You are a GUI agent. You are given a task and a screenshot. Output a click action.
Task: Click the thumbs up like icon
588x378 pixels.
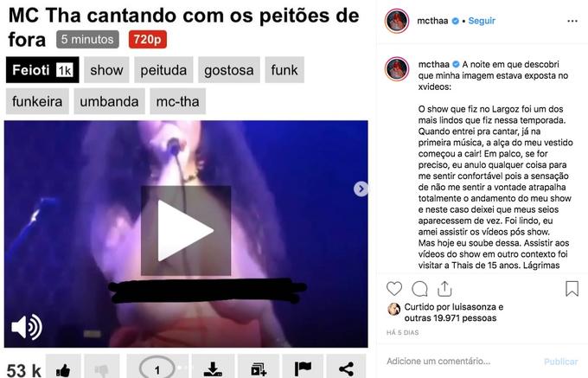pyautogui.click(x=63, y=369)
